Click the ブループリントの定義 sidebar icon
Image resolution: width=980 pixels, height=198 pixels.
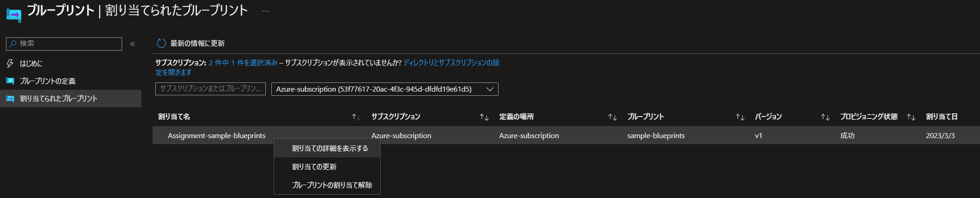[10, 81]
